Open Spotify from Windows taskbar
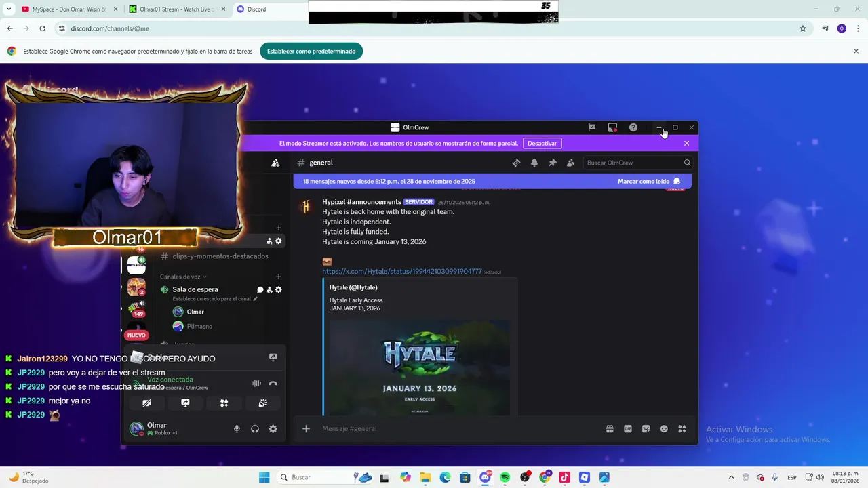Image resolution: width=868 pixels, height=488 pixels. (505, 477)
